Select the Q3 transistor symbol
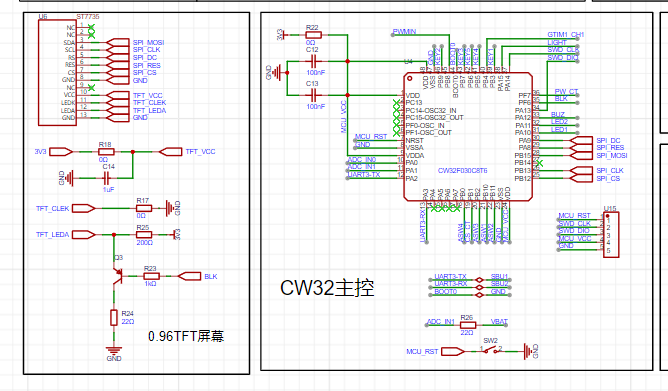This screenshot has width=668, height=391. point(118,276)
